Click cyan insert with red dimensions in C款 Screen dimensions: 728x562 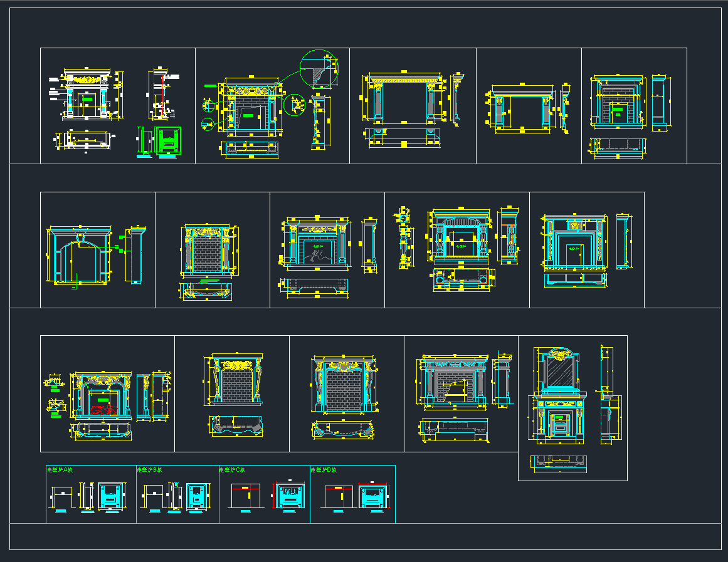tap(290, 496)
